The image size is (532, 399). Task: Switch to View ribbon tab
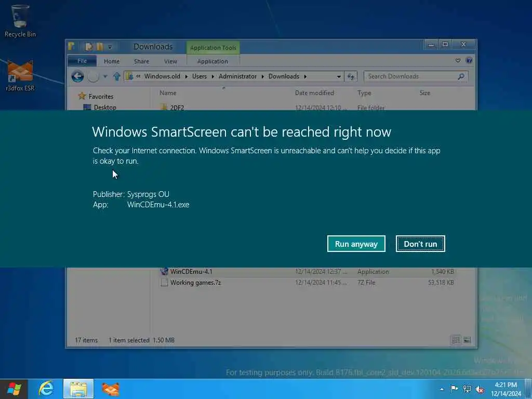point(170,61)
